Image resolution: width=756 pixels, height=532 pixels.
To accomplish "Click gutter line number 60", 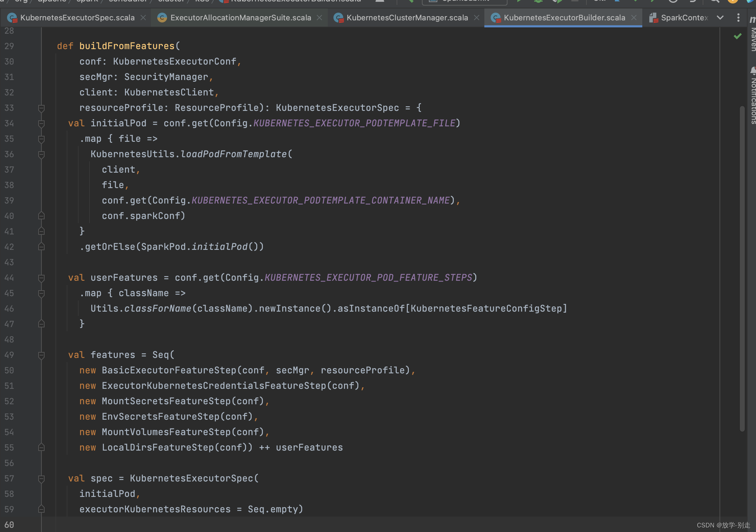I will click(x=9, y=525).
